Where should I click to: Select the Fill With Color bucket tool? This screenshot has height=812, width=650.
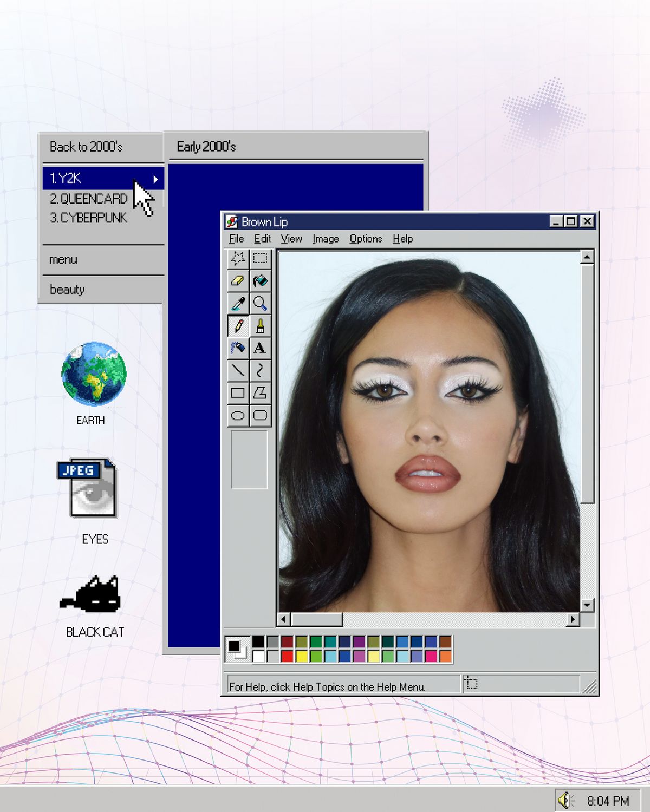point(261,281)
